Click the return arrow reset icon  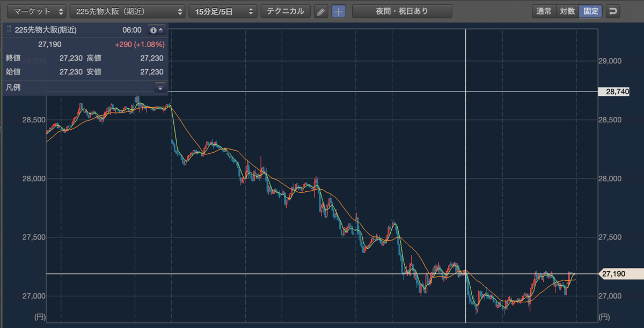(613, 11)
